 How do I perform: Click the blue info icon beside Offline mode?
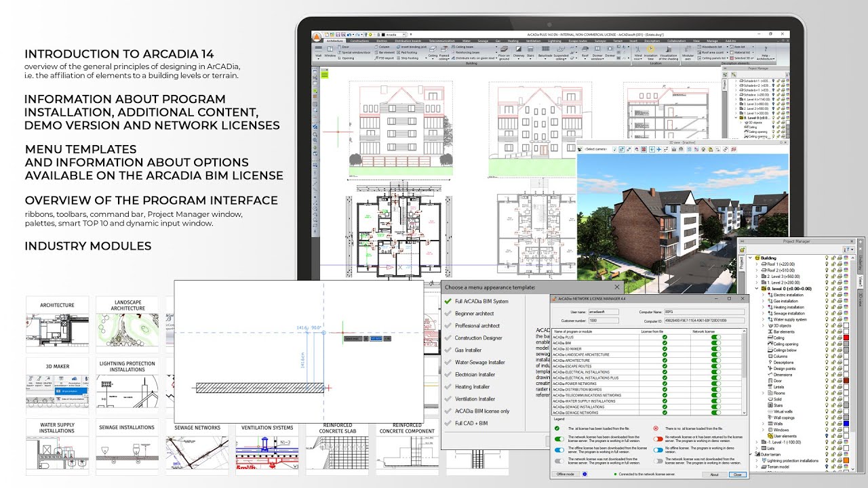(585, 474)
